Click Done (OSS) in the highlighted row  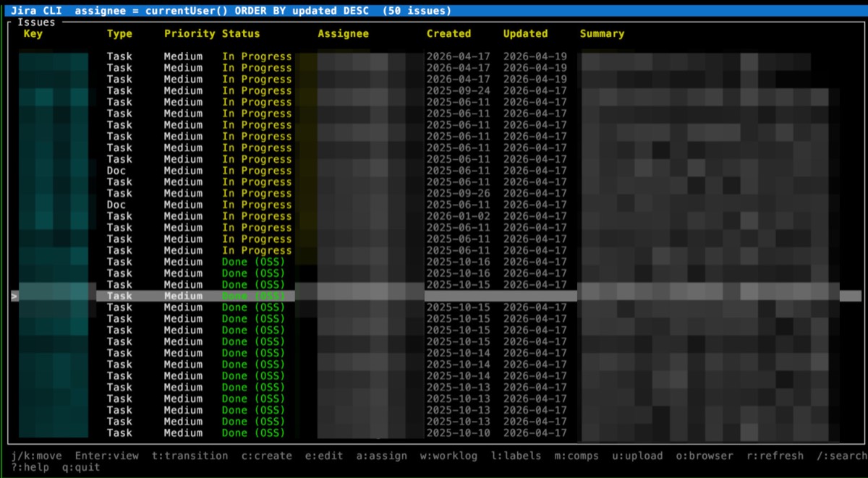[x=253, y=296]
